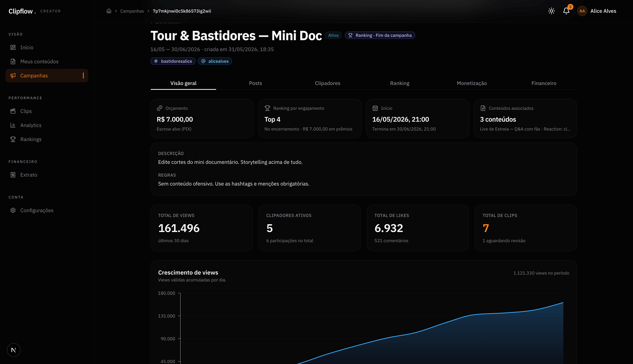Image resolution: width=633 pixels, height=364 pixels.
Task: Click the Conteúdos associados document icon
Action: (x=483, y=108)
